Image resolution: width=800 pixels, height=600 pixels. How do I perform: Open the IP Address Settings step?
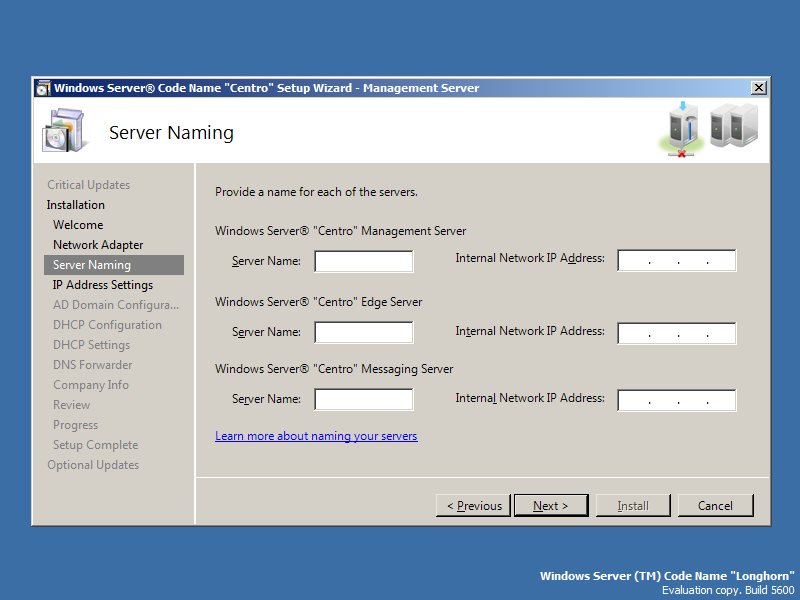103,285
